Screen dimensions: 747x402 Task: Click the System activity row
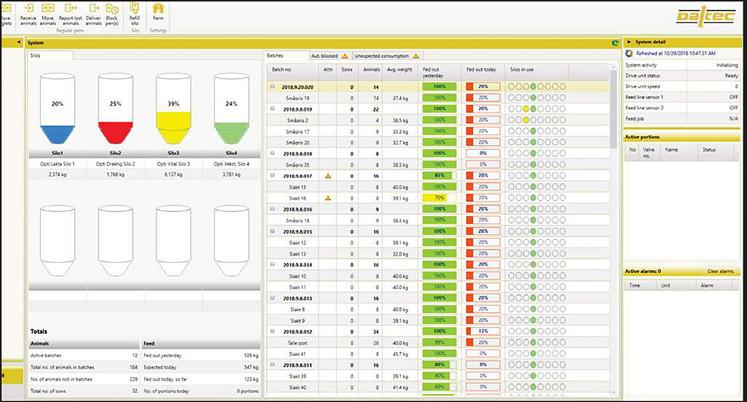click(682, 65)
